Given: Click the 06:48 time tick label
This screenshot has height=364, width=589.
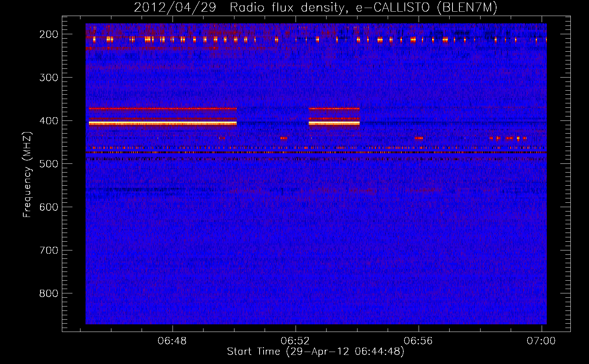Looking at the screenshot, I should coord(172,341).
